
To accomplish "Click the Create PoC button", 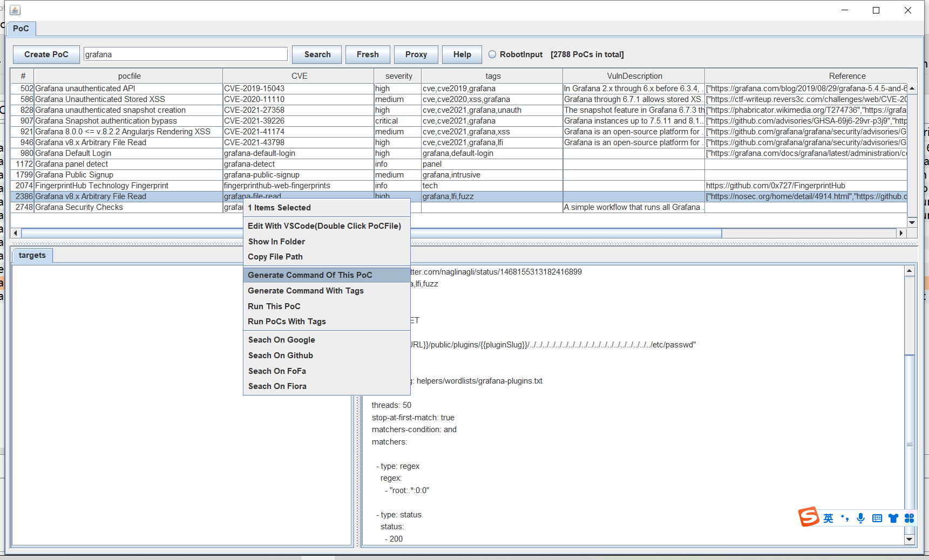I will pos(46,54).
